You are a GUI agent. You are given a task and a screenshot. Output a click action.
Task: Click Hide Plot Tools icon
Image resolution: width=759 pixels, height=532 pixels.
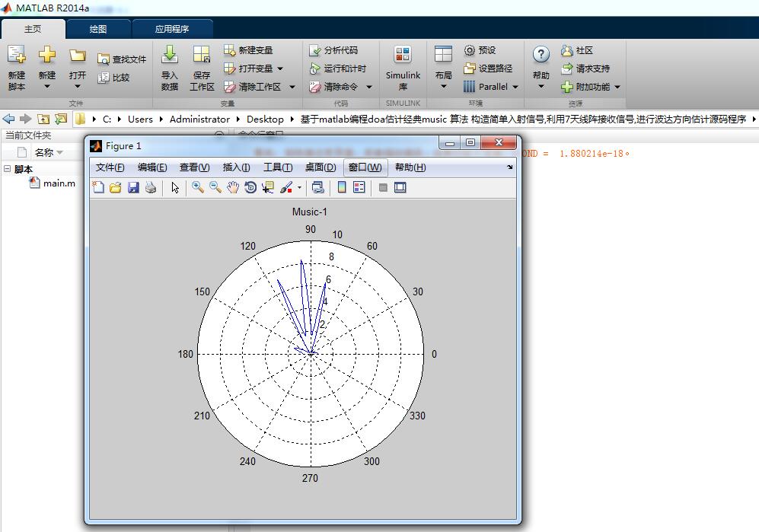(383, 187)
